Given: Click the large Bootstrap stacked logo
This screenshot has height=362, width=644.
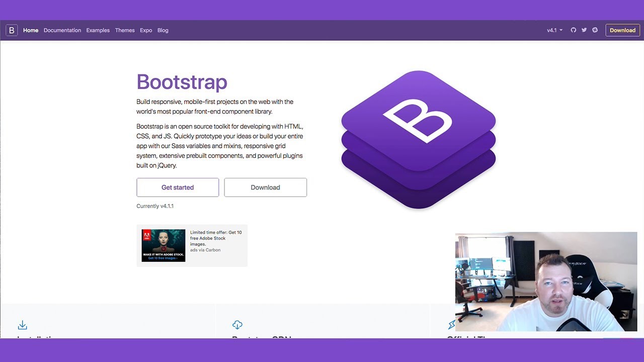Looking at the screenshot, I should pyautogui.click(x=419, y=139).
